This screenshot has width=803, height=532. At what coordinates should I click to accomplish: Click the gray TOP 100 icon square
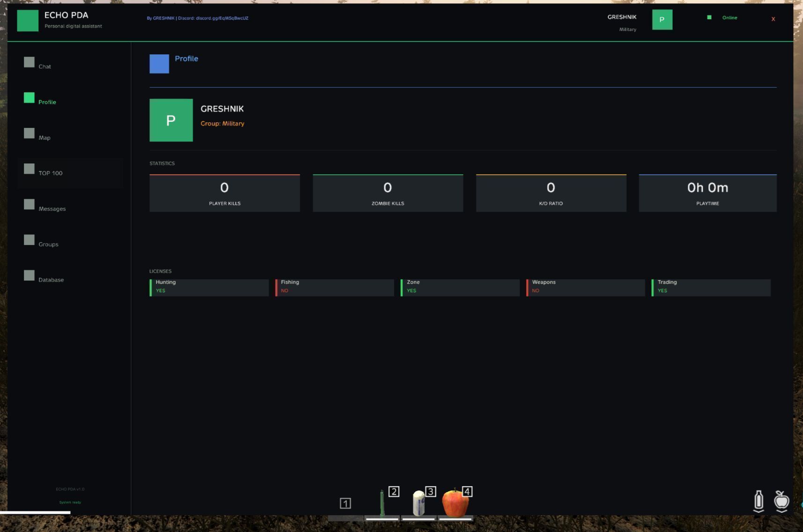tap(29, 169)
